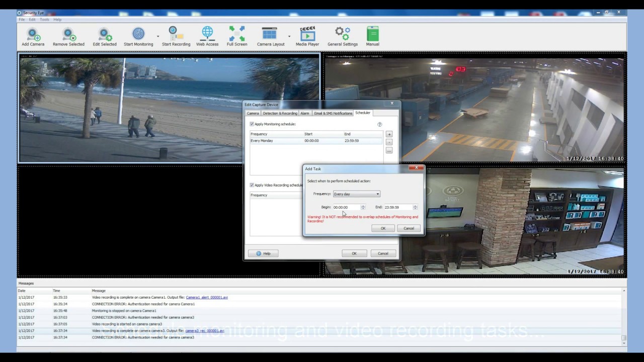Open the Camera1_alert_000001.avi link
644x362 pixels.
click(x=207, y=297)
